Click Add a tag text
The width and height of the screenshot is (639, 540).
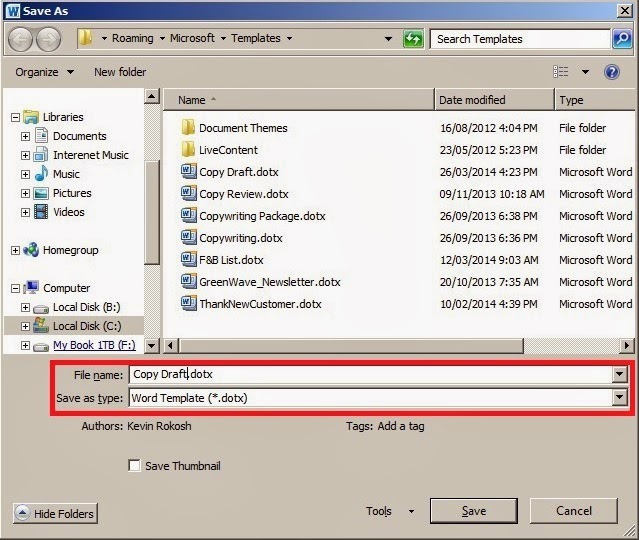click(x=401, y=426)
